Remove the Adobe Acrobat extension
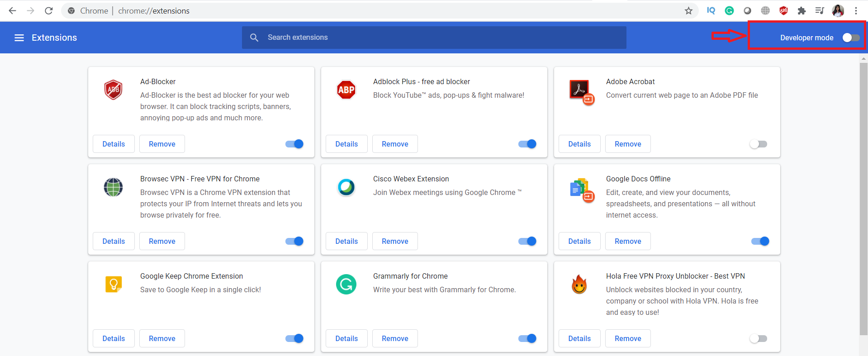 pos(628,144)
